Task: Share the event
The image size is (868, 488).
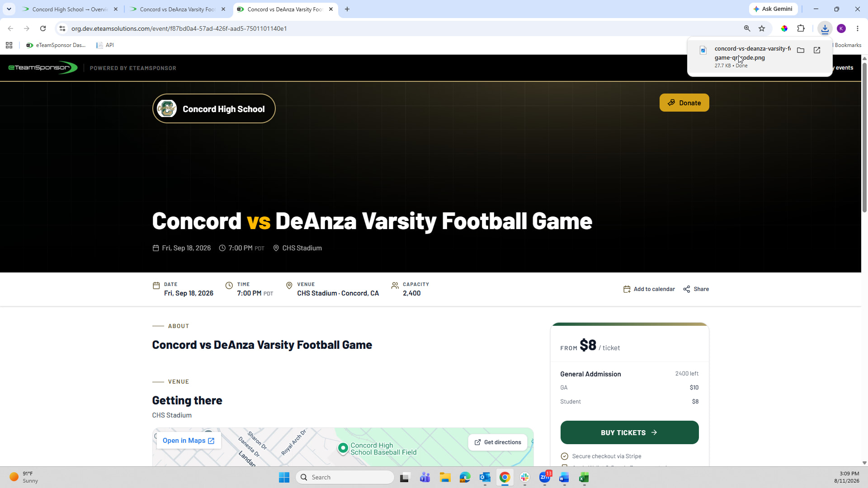Action: pyautogui.click(x=696, y=289)
